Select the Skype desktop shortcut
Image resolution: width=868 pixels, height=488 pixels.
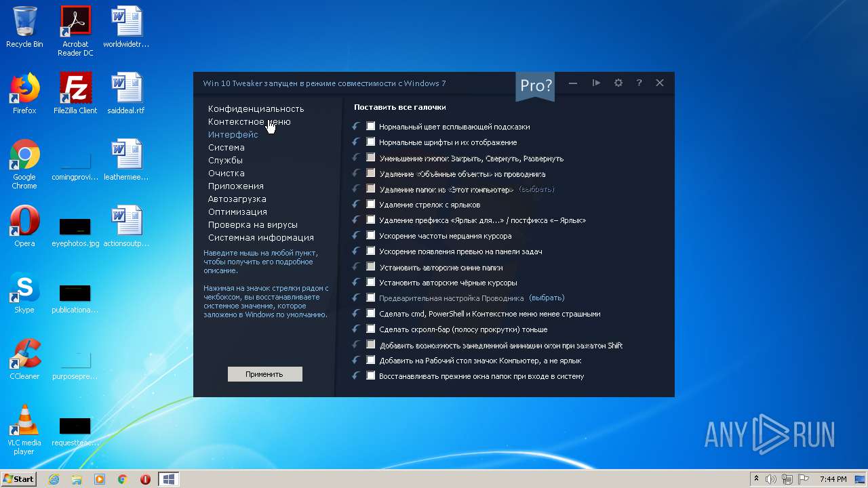(24, 293)
